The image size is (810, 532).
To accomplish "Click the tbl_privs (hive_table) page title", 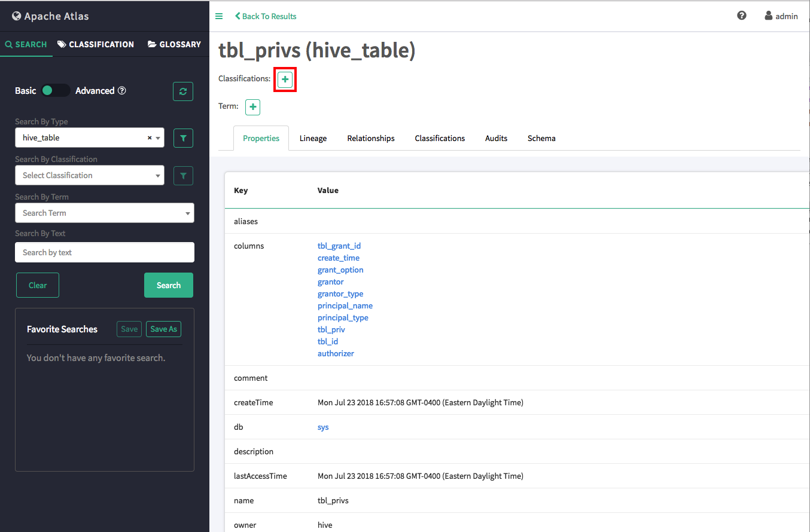I will [x=316, y=50].
